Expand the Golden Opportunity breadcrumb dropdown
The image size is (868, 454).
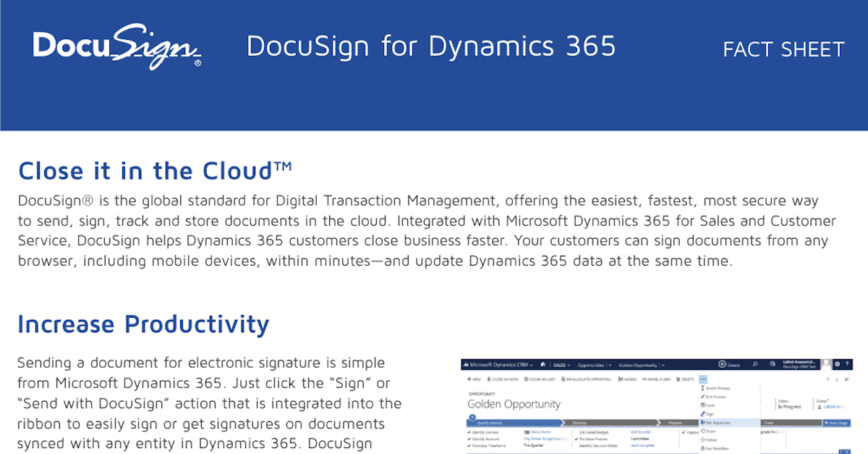coord(663,365)
